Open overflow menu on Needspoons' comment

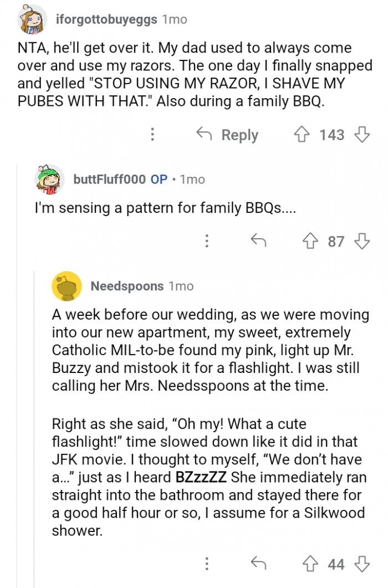coord(207,565)
